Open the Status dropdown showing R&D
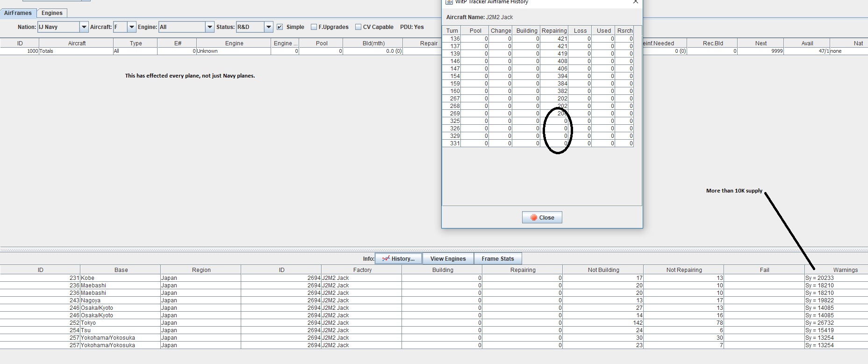Image resolution: width=868 pixels, height=364 pixels. (269, 27)
